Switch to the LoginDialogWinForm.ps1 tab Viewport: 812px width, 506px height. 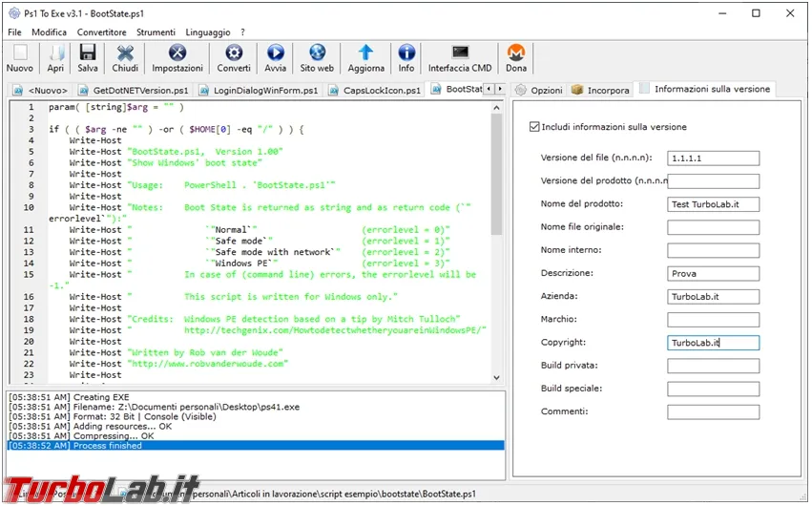click(x=259, y=91)
